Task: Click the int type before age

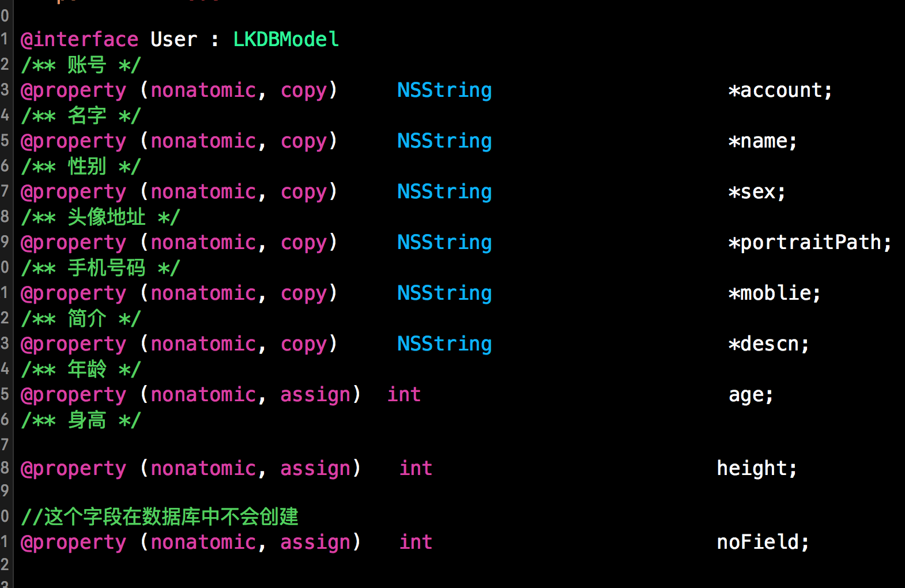Action: [404, 394]
